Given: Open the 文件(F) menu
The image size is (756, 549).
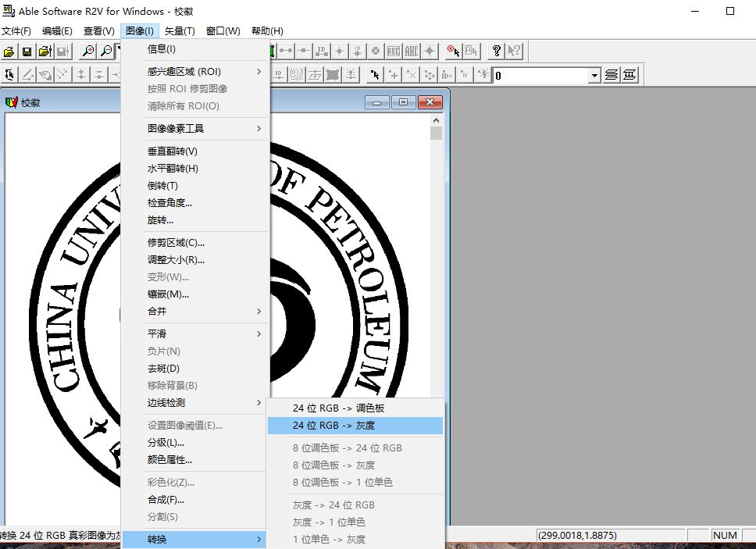Looking at the screenshot, I should point(16,31).
